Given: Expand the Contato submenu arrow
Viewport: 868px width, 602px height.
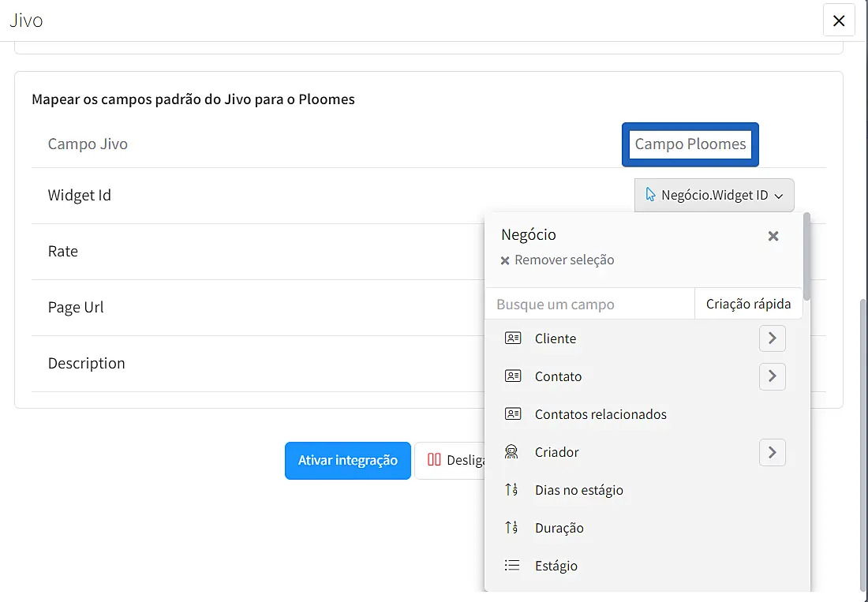Looking at the screenshot, I should coord(772,376).
